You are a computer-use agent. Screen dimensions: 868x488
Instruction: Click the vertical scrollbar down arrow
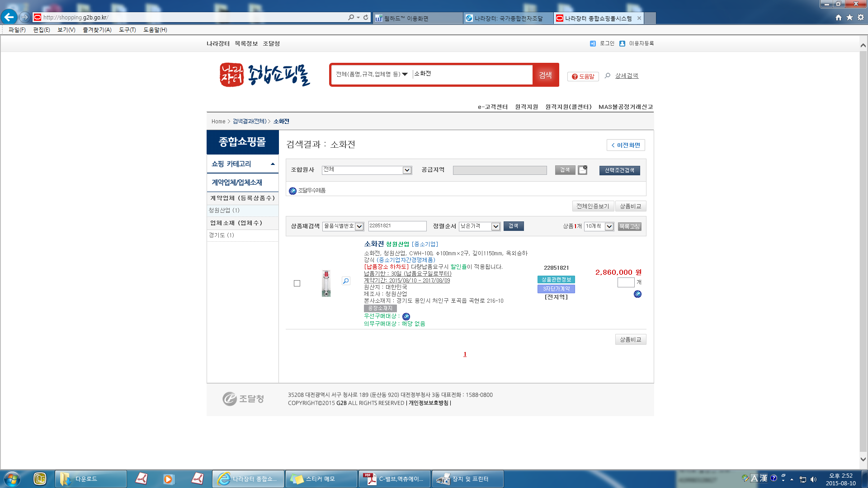pos(863,459)
